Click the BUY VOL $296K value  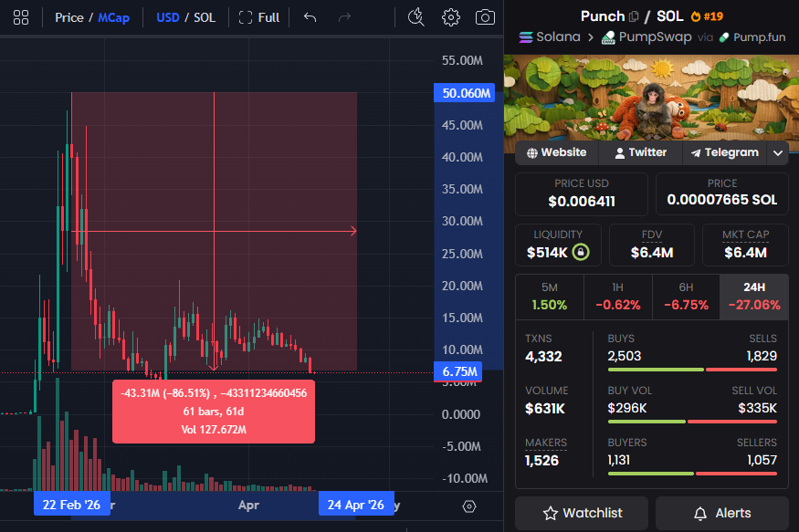coord(627,408)
